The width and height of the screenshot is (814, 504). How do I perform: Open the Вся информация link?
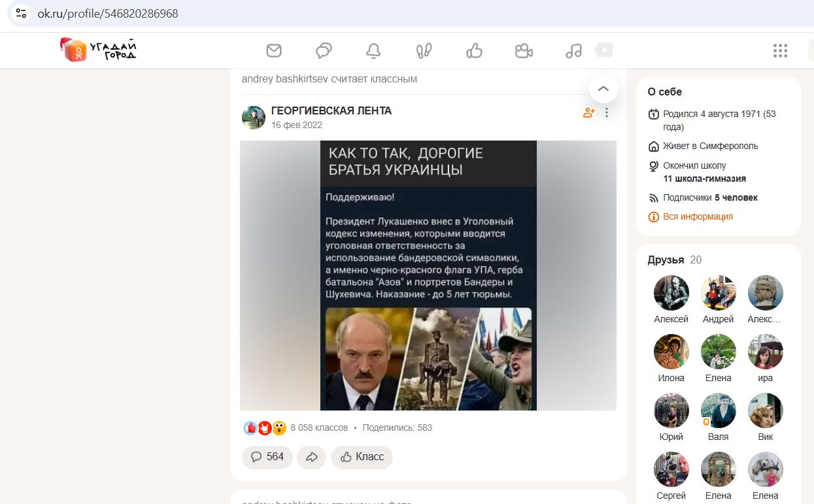pos(698,217)
